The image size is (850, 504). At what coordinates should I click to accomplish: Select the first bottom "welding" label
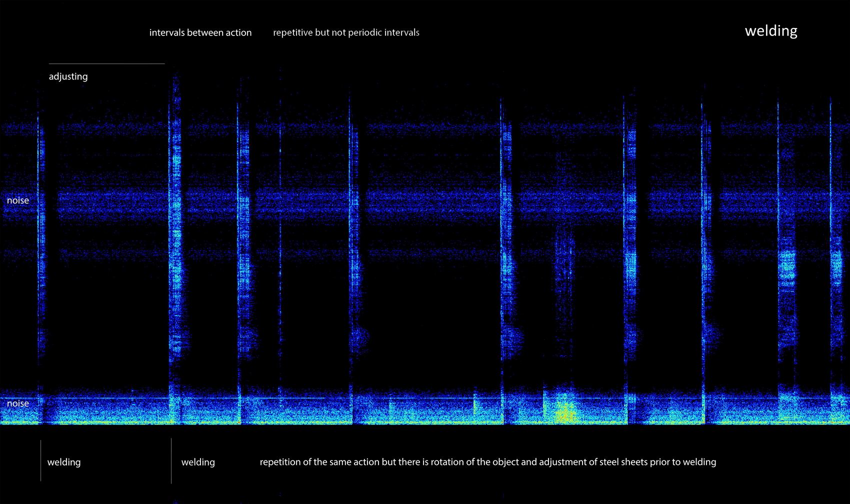64,462
